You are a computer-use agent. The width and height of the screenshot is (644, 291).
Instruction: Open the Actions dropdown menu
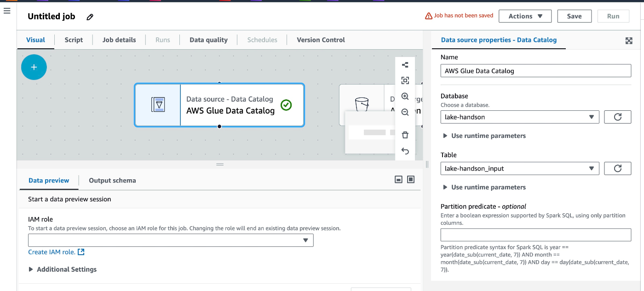tap(525, 16)
